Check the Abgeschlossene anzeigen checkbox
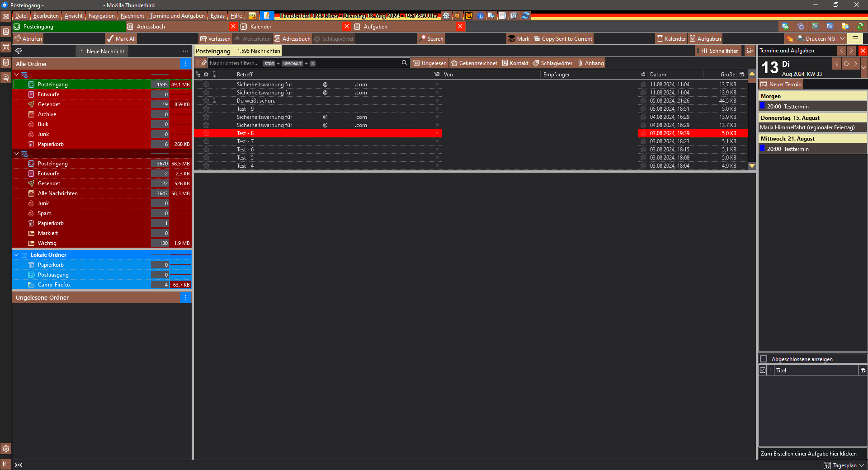Screen dimensions: 868x470 click(x=764, y=359)
